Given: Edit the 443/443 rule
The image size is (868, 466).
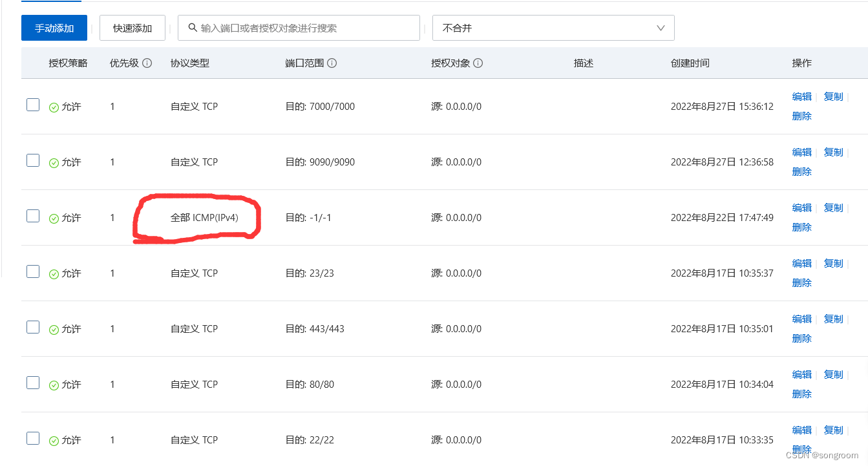Looking at the screenshot, I should [x=802, y=319].
